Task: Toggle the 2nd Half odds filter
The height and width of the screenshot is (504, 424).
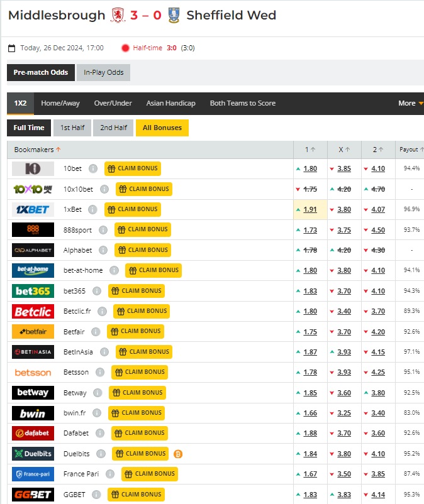Action: click(x=114, y=128)
